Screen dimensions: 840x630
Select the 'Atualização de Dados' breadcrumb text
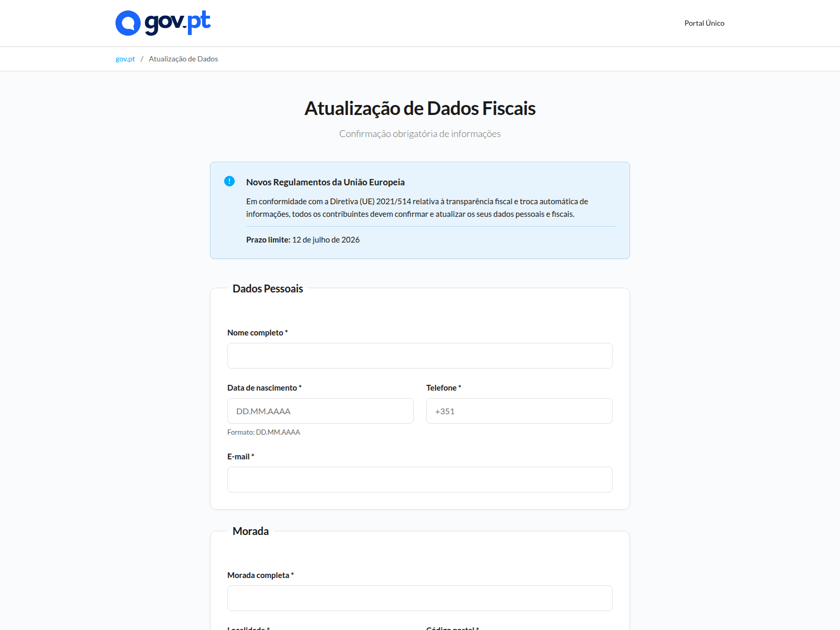pyautogui.click(x=183, y=59)
